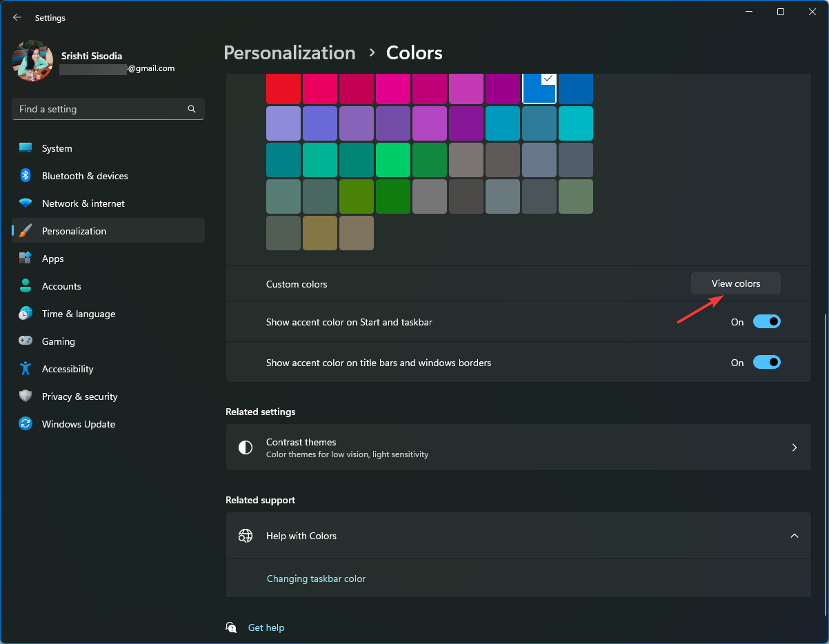Viewport: 829px width, 644px height.
Task: Click the System monitor icon
Action: click(x=26, y=148)
